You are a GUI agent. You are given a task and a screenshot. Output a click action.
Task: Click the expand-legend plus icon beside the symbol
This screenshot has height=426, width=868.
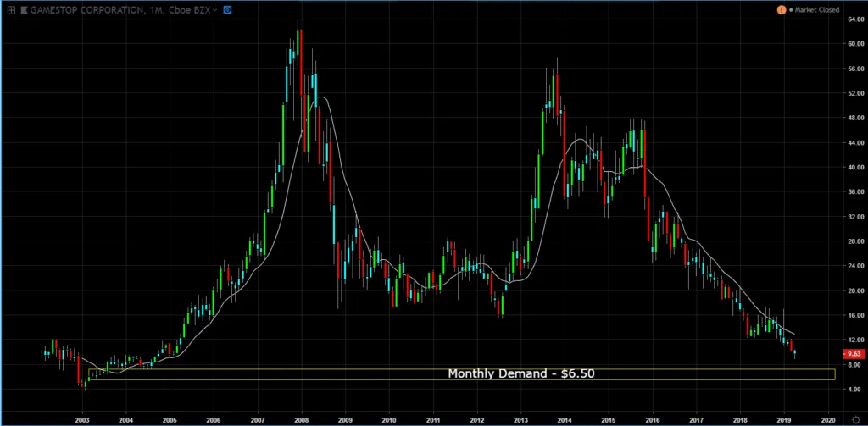10,9
